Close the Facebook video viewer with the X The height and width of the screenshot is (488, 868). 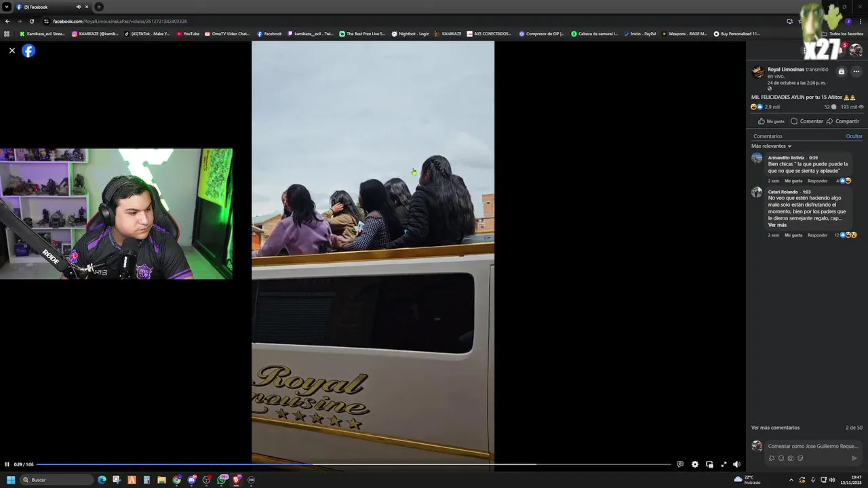click(12, 51)
